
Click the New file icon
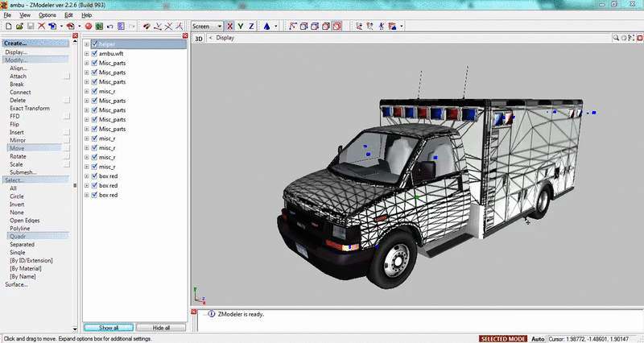click(x=7, y=26)
